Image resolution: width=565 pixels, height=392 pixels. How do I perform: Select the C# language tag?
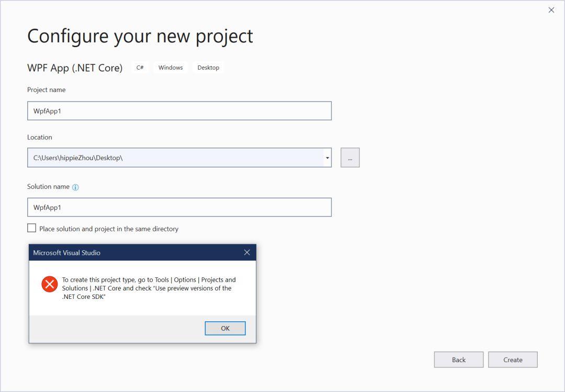[x=139, y=67]
